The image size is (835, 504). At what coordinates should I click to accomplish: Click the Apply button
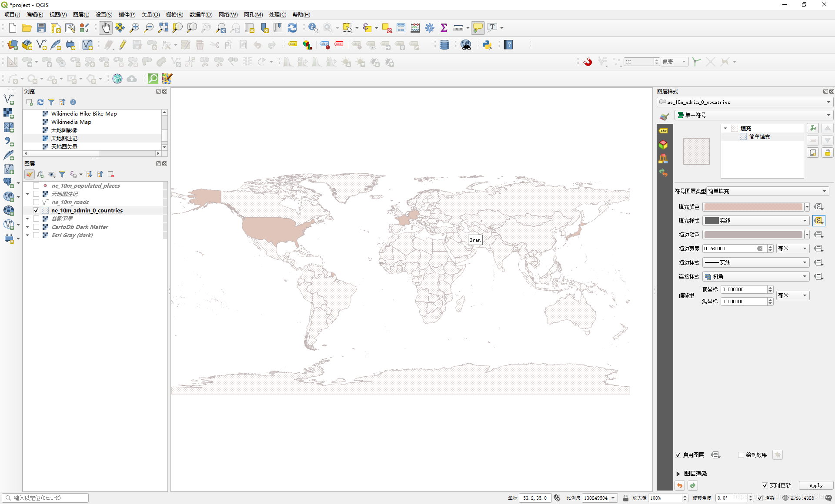coord(816,485)
